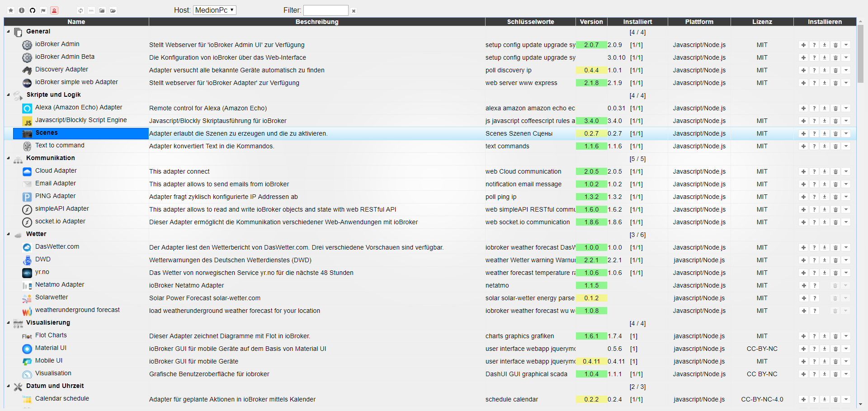
Task: Select the Scenes adapter row
Action: point(430,134)
